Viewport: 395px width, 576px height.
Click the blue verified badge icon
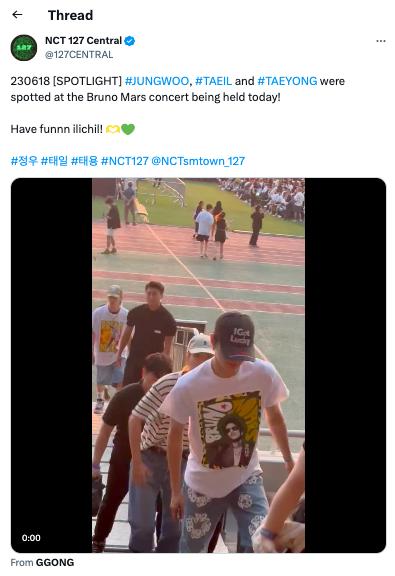129,41
